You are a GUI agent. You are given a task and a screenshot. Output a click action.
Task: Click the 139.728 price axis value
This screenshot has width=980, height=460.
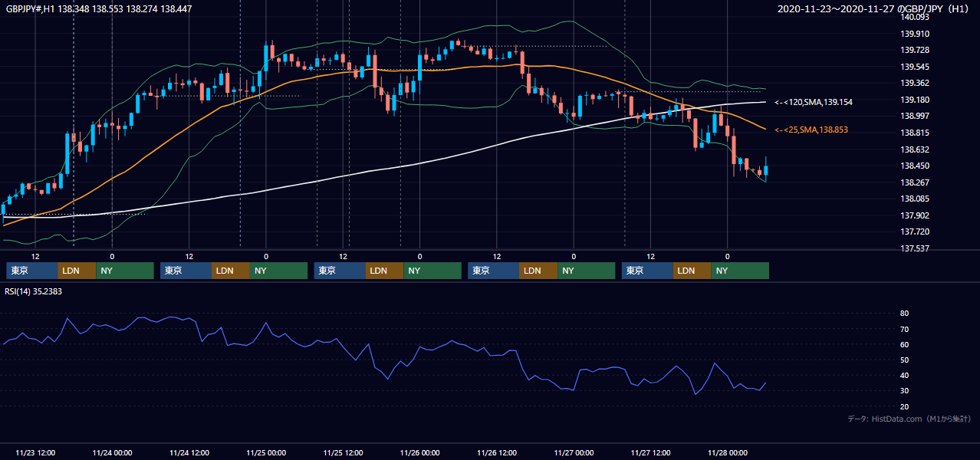click(914, 50)
